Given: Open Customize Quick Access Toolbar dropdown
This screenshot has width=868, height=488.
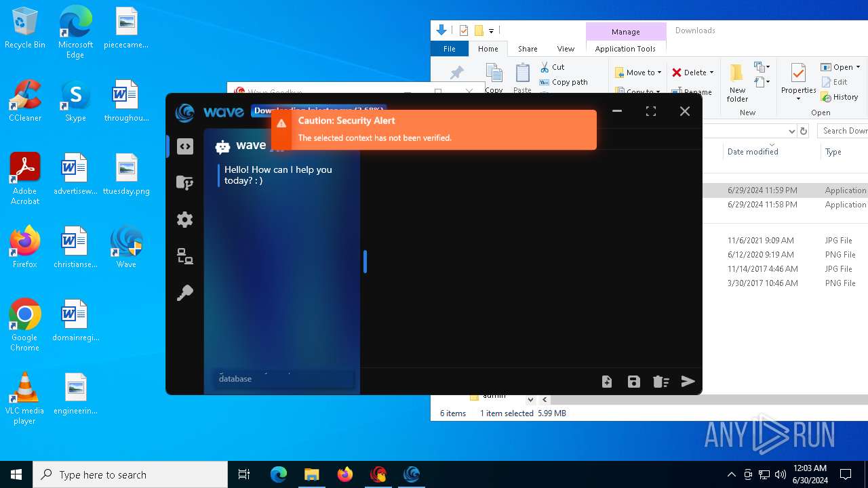Looking at the screenshot, I should point(491,31).
